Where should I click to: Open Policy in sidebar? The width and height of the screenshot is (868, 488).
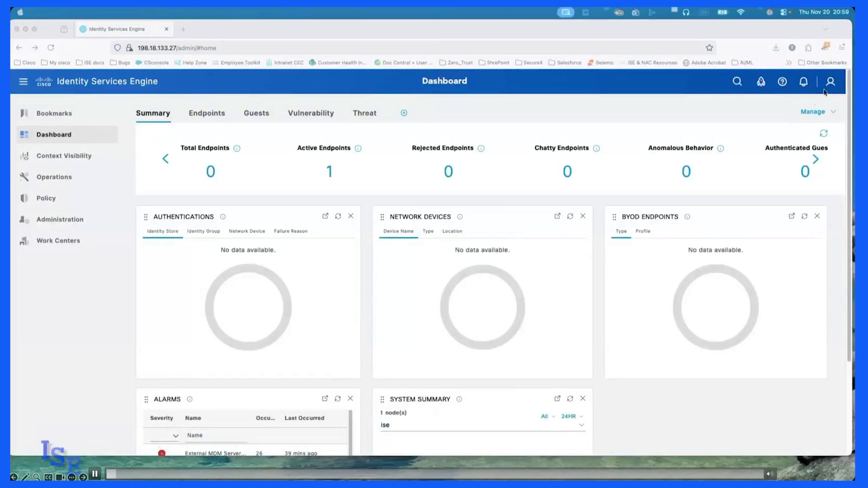point(67,198)
